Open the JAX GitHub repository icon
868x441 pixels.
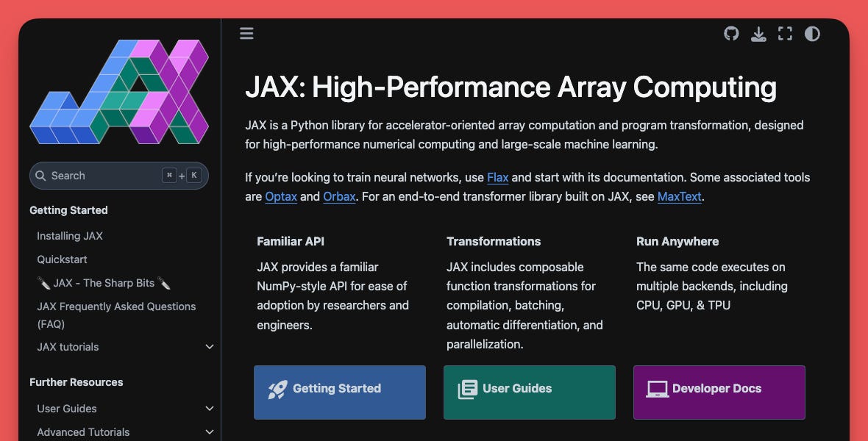[x=731, y=33]
